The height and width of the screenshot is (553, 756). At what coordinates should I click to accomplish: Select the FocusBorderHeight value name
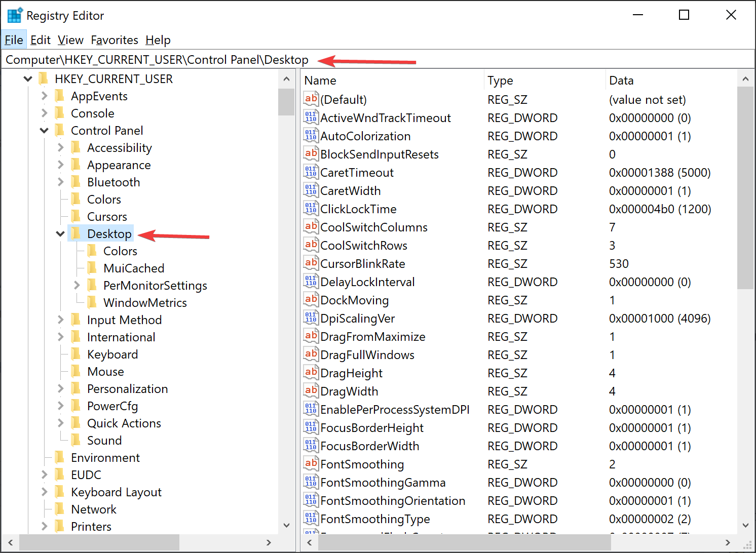372,428
